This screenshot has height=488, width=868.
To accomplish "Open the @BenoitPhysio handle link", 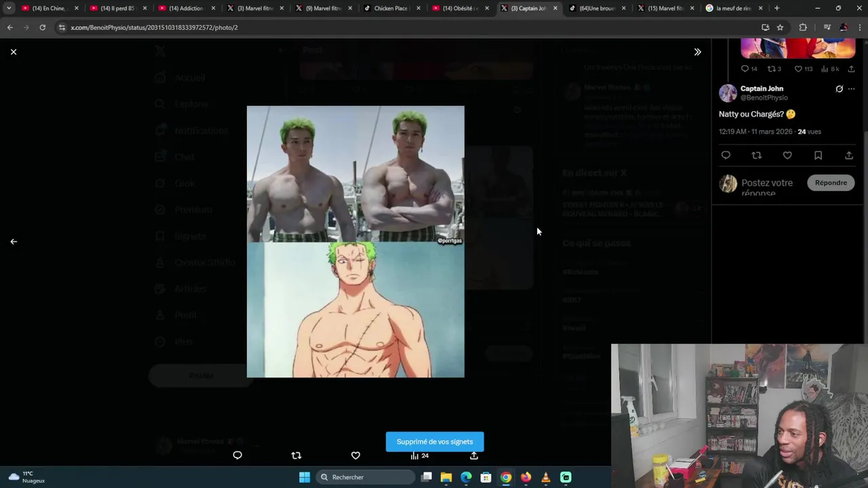I will point(764,98).
